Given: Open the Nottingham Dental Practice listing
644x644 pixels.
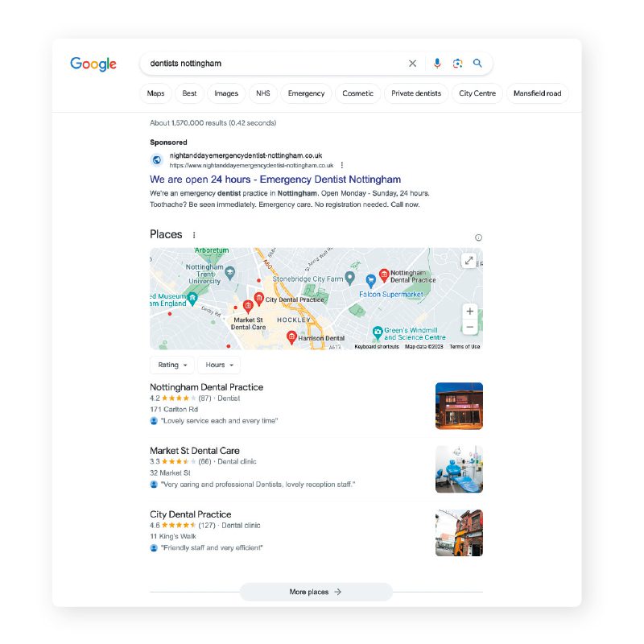Looking at the screenshot, I should click(207, 387).
